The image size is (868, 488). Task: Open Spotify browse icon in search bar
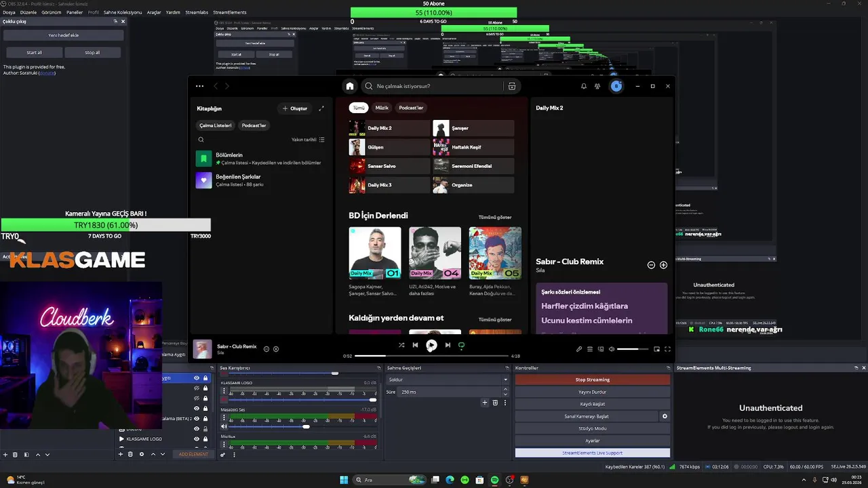point(512,86)
